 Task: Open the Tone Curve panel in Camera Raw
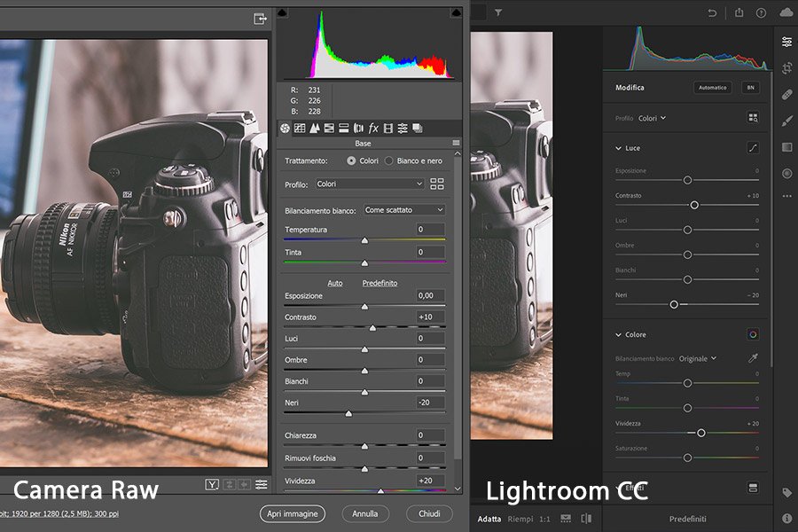point(300,129)
